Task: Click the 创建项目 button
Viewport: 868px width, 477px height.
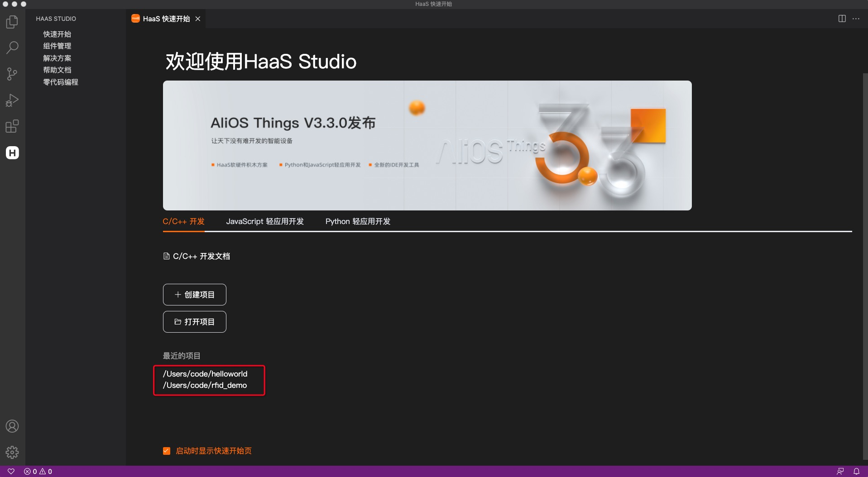Action: tap(195, 295)
